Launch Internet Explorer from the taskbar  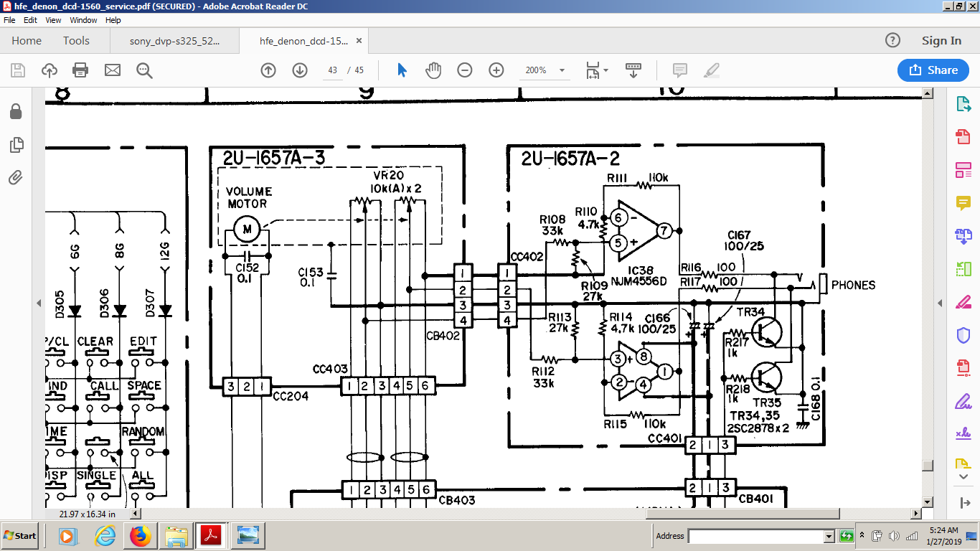pyautogui.click(x=105, y=536)
